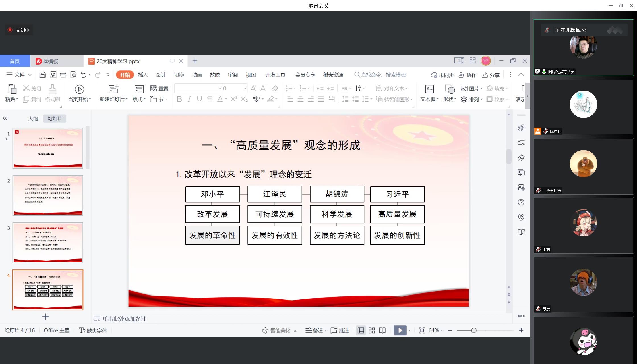Click the Bold formatting icon

[x=179, y=99]
